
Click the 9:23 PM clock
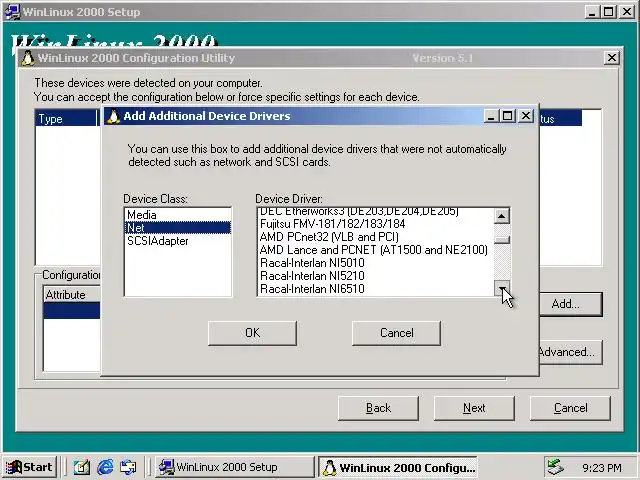click(602, 468)
